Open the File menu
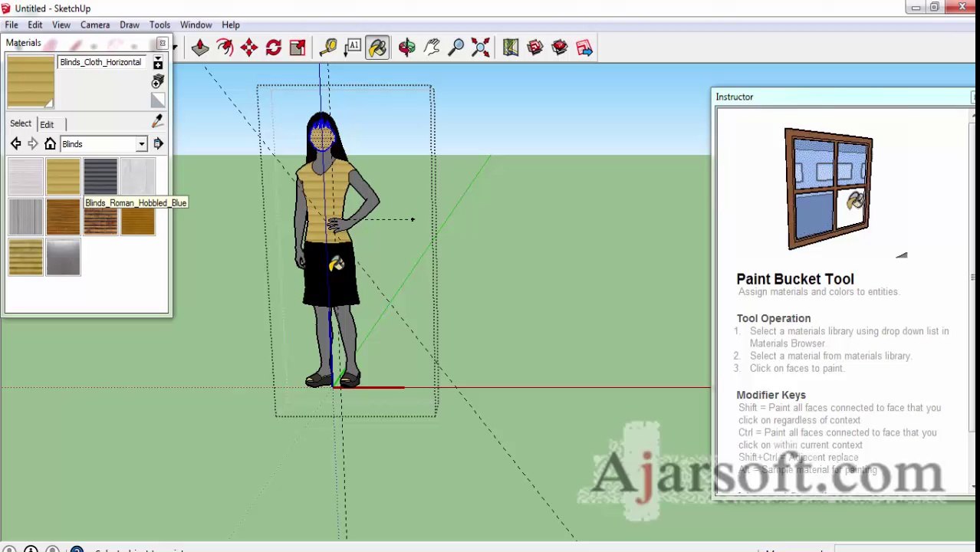The height and width of the screenshot is (552, 980). (x=12, y=25)
